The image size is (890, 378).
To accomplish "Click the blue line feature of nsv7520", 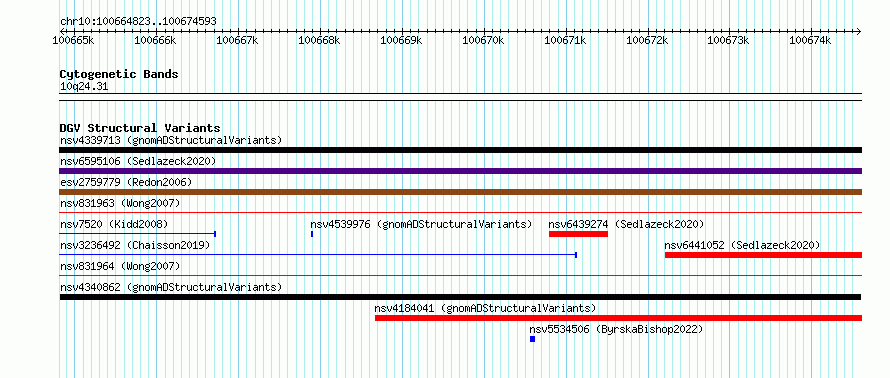I will point(137,233).
